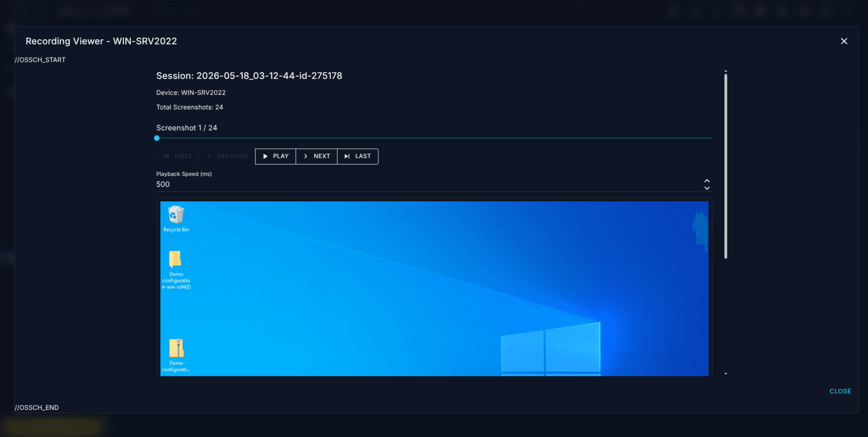The height and width of the screenshot is (437, 868).
Task: Click the '//OSSCH_START' text
Action: click(40, 60)
